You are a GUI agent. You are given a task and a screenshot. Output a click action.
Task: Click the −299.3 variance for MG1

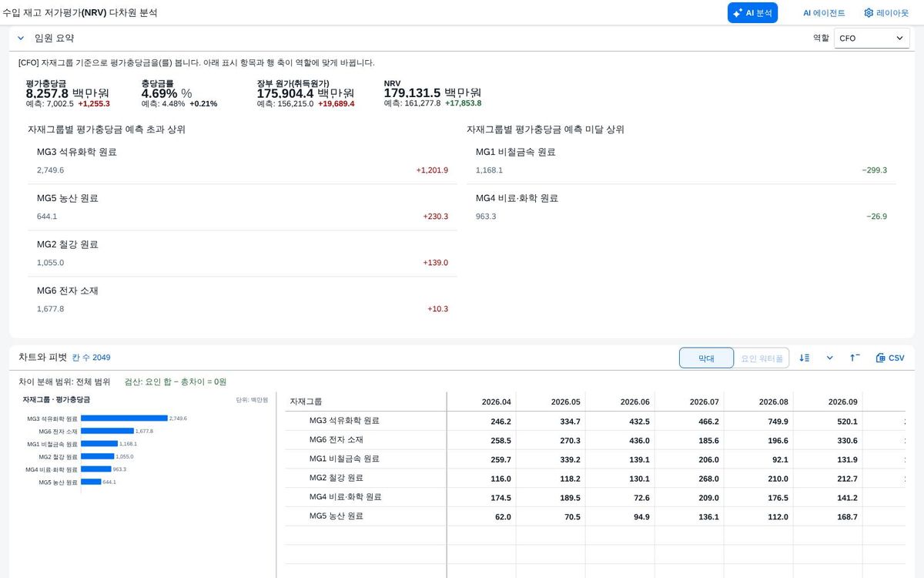click(875, 170)
